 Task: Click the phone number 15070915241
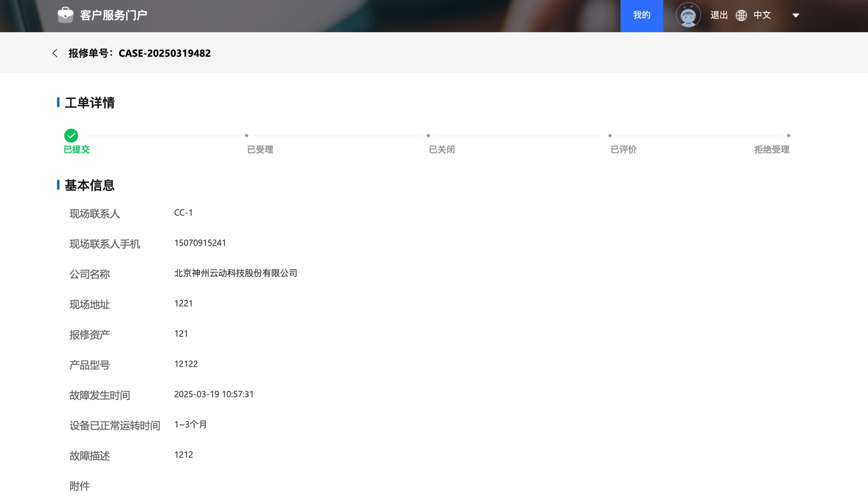(200, 243)
